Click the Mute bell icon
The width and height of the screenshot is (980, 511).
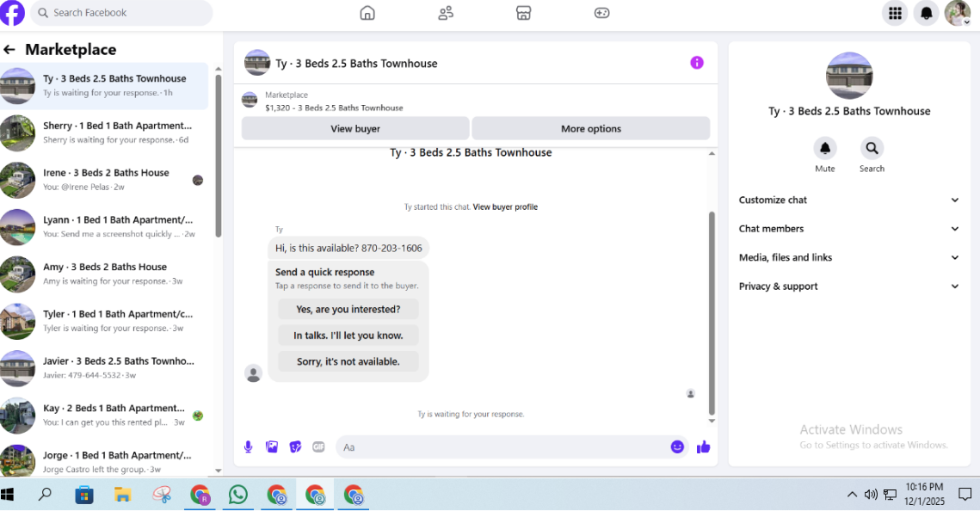pos(825,148)
